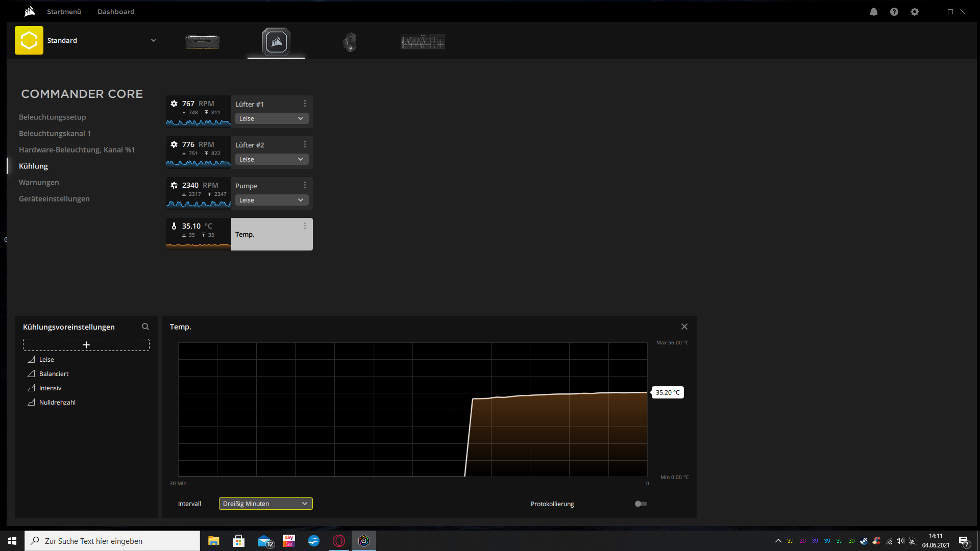Switch to the Dashboard tab

tap(116, 12)
